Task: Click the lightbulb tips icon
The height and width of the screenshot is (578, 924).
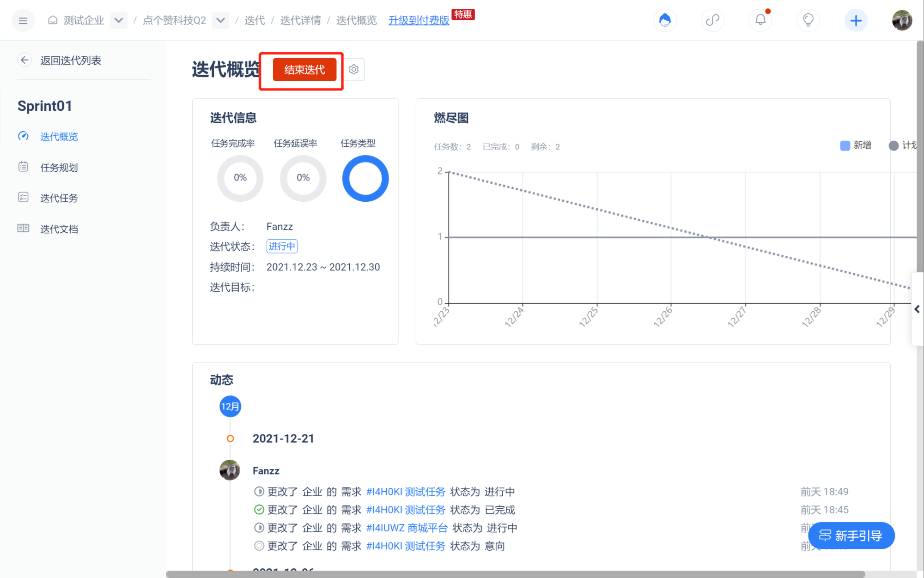Action: pyautogui.click(x=808, y=20)
